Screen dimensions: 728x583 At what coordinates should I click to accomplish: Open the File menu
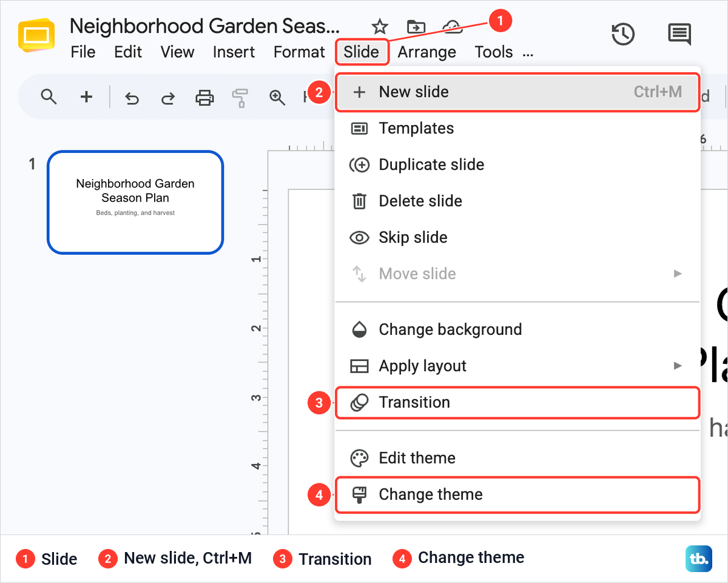point(83,52)
